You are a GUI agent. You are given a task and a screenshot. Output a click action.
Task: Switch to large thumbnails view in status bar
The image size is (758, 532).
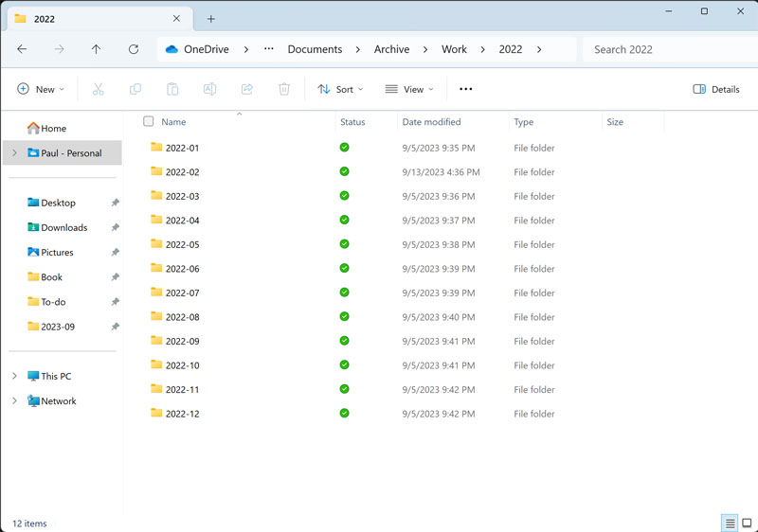pyautogui.click(x=747, y=523)
